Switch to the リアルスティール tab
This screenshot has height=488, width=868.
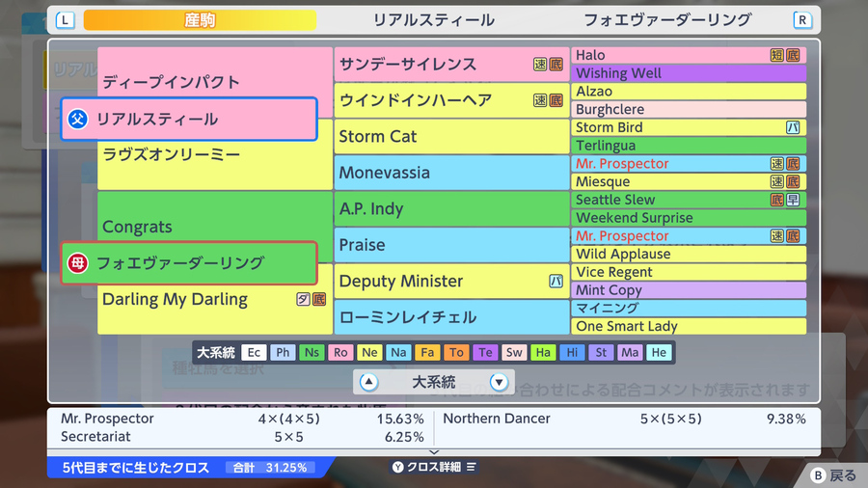click(x=433, y=20)
